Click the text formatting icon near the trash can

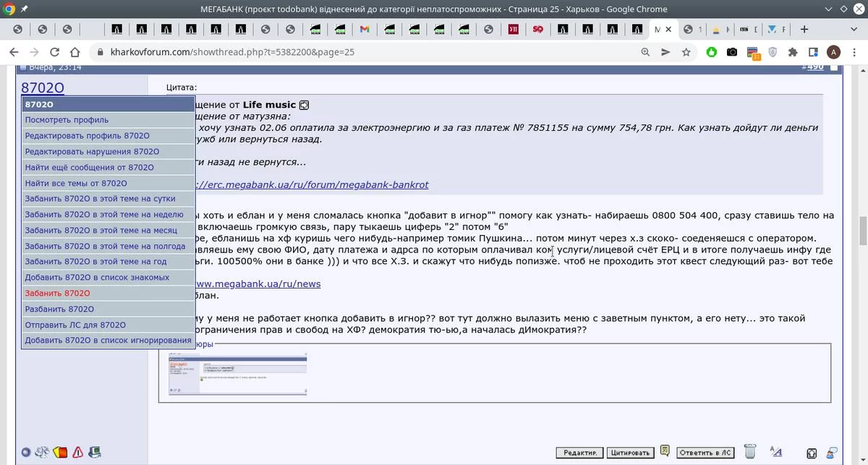(x=775, y=452)
